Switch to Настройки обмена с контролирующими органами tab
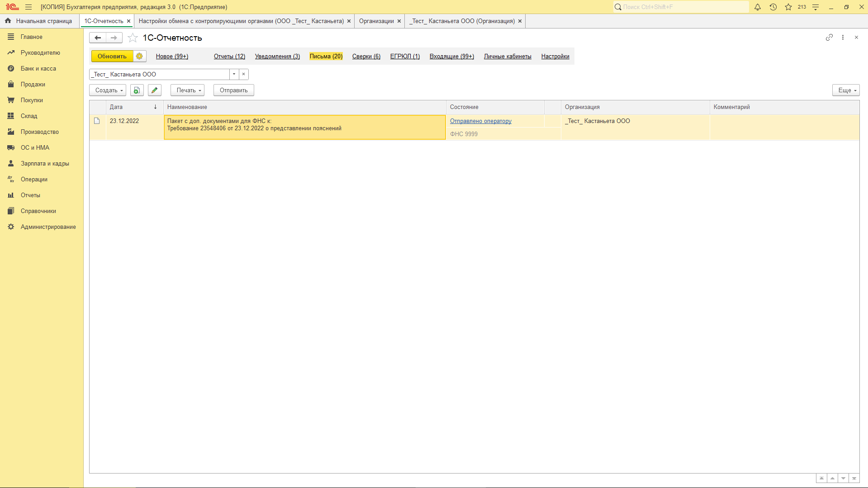This screenshot has width=868, height=488. tap(241, 21)
